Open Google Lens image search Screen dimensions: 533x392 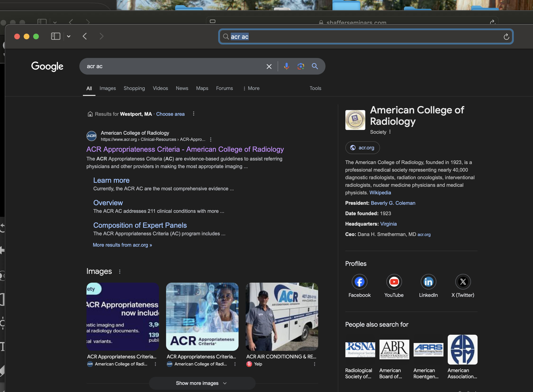click(x=301, y=66)
